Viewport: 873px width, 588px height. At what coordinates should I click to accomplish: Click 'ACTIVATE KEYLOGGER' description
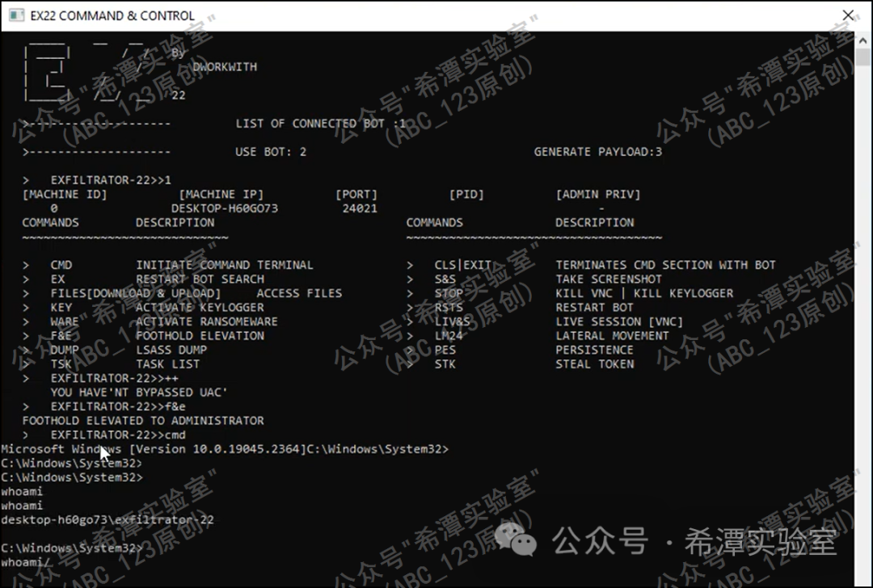[x=200, y=308]
